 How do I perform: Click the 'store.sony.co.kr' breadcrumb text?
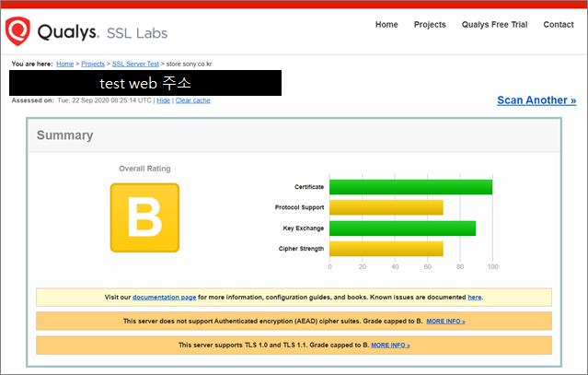click(x=189, y=64)
